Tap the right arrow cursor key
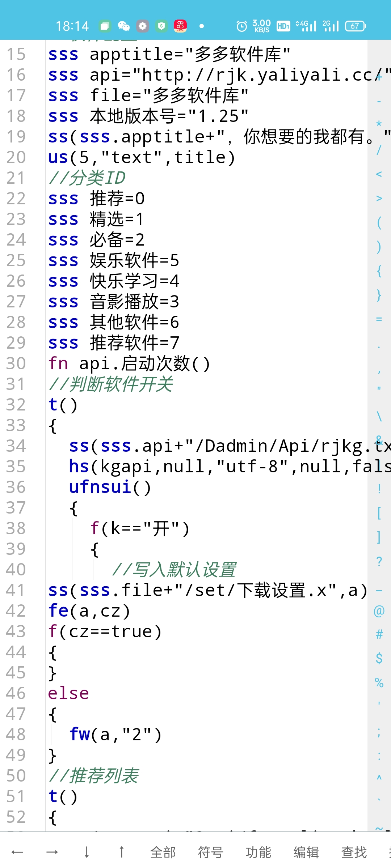 (x=52, y=852)
